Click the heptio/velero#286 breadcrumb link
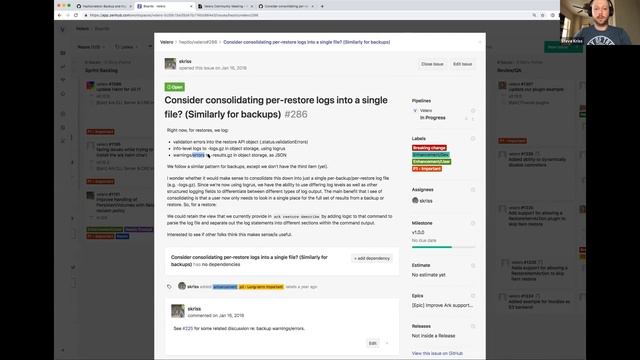640x360 pixels. click(198, 42)
